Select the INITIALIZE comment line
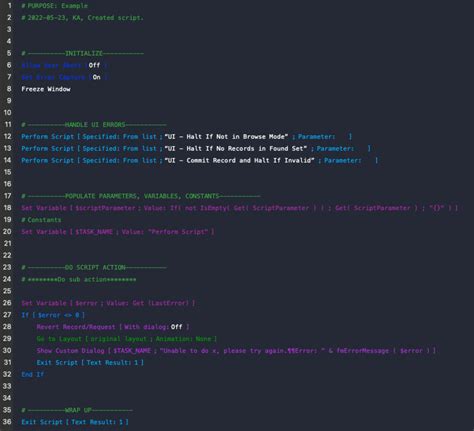Screen dimensions: 474x431 (83, 53)
